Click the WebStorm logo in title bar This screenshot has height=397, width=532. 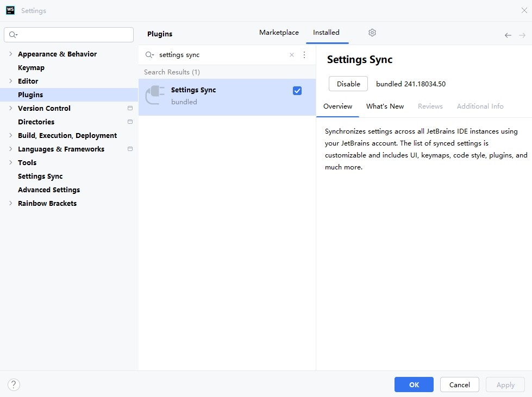10,10
